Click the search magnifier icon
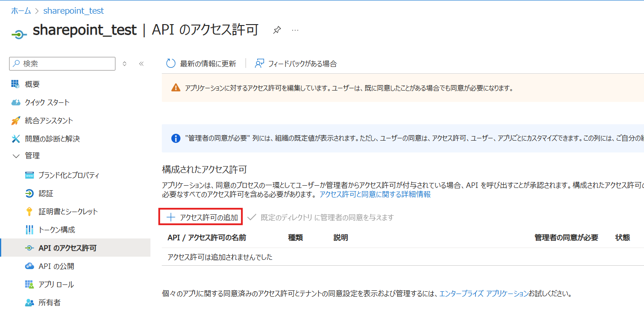 [17, 64]
